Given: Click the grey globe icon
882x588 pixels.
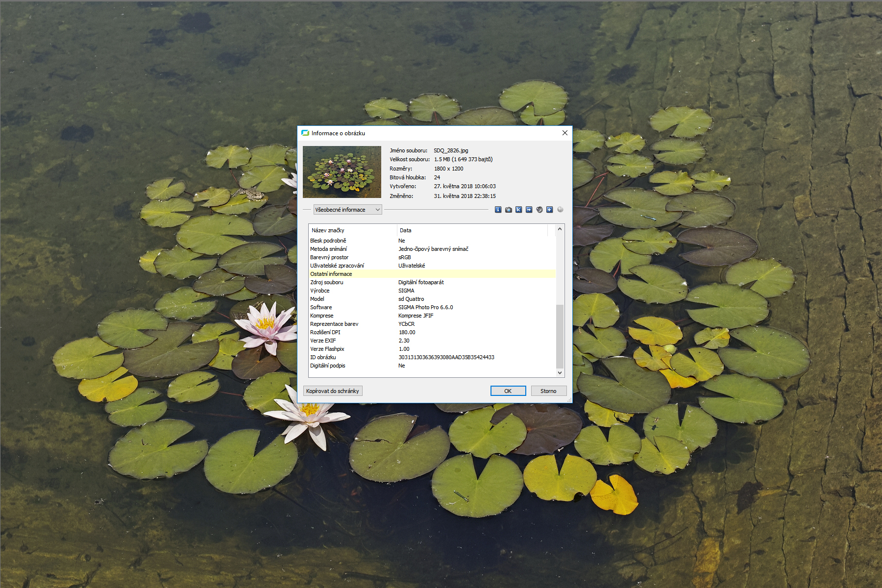Looking at the screenshot, I should (x=560, y=210).
